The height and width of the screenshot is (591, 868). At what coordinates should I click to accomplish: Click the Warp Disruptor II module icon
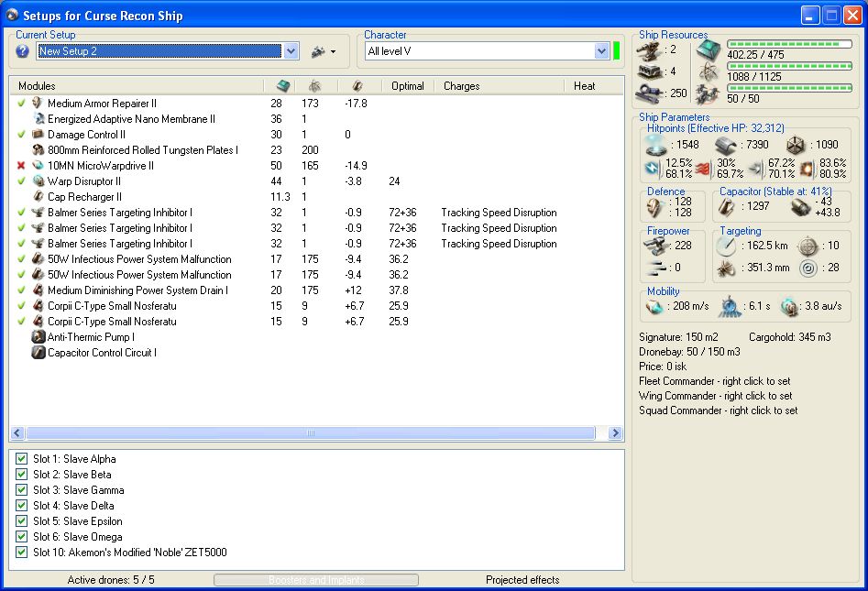pyautogui.click(x=38, y=181)
